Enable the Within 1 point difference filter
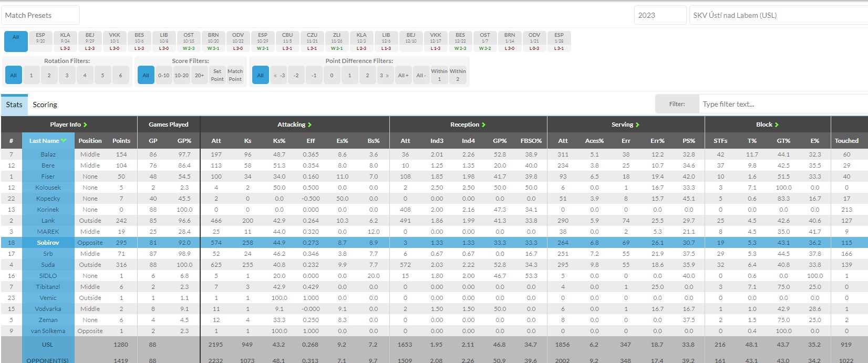 (439, 75)
